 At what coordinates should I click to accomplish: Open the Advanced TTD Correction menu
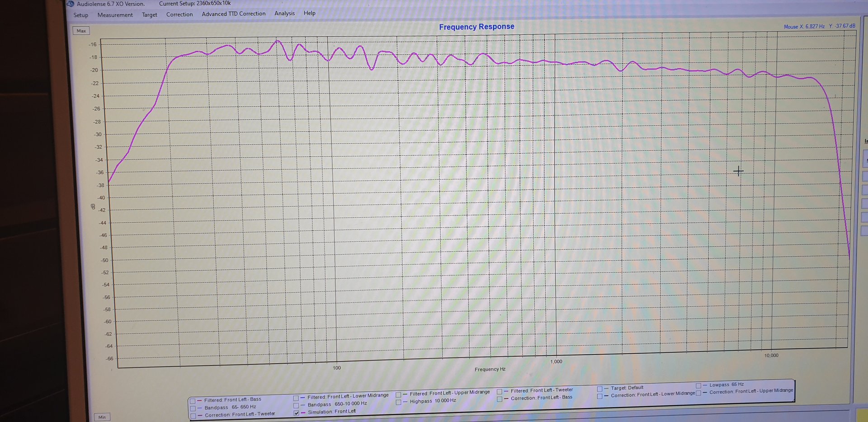tap(234, 14)
